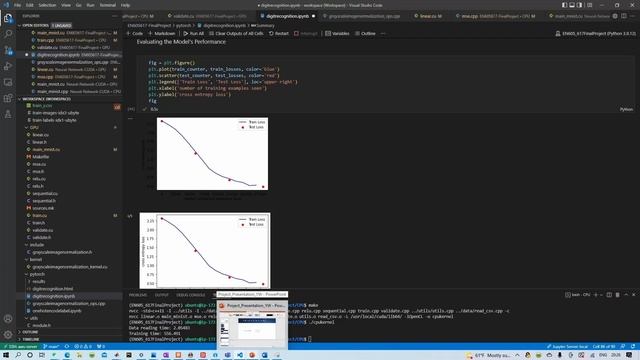Switch to the Problems panel tab
The height and width of the screenshot is (360, 640).
(138, 295)
